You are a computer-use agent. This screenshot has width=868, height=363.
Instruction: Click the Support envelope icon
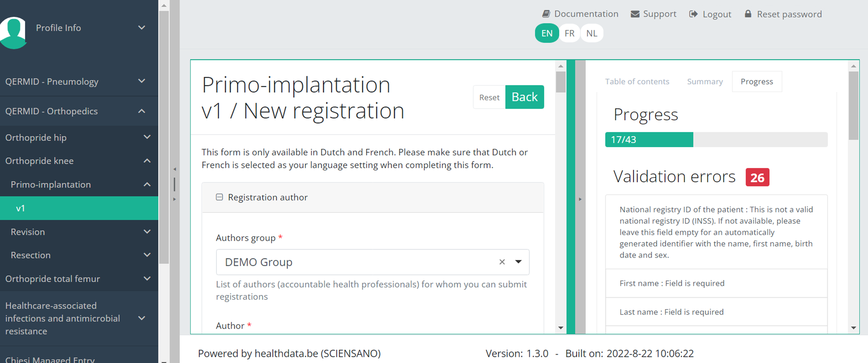pyautogui.click(x=635, y=14)
